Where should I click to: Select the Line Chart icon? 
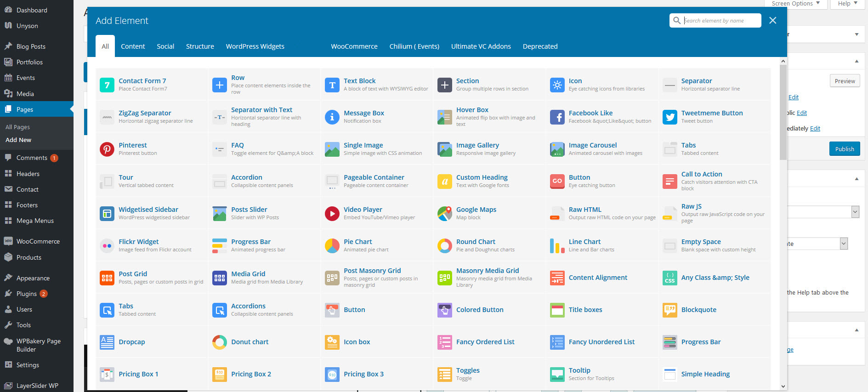pos(557,246)
